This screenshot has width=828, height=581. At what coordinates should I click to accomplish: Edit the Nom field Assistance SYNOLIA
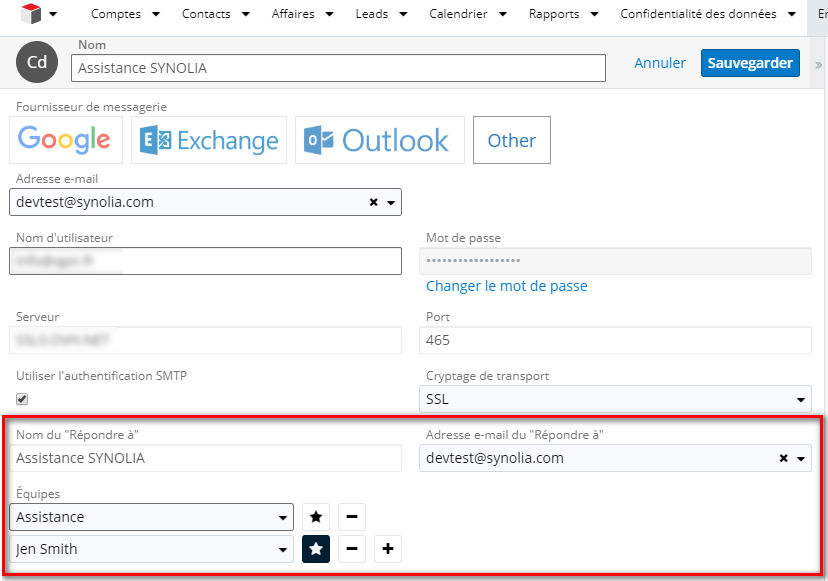pos(338,68)
